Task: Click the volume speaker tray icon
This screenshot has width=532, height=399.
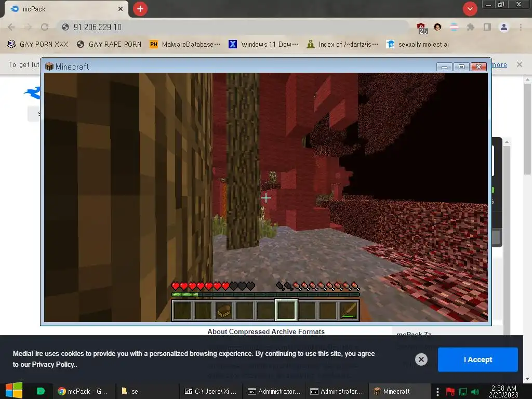Action: pos(475,392)
